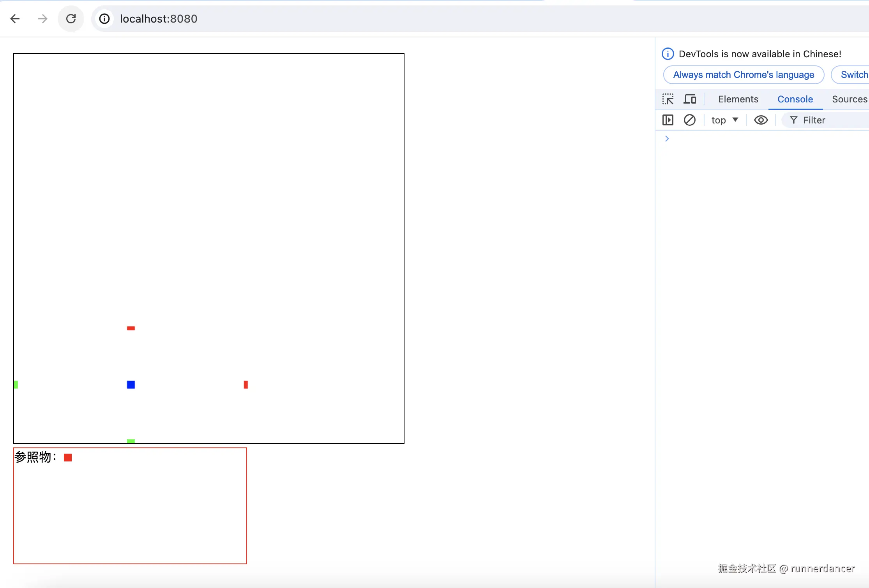This screenshot has height=588, width=869.
Task: Select the Console tab
Action: click(795, 99)
